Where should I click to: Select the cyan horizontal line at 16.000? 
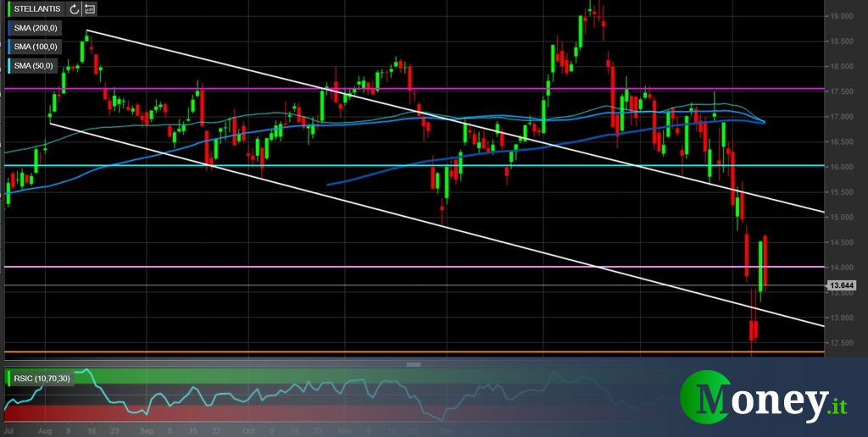pyautogui.click(x=413, y=165)
